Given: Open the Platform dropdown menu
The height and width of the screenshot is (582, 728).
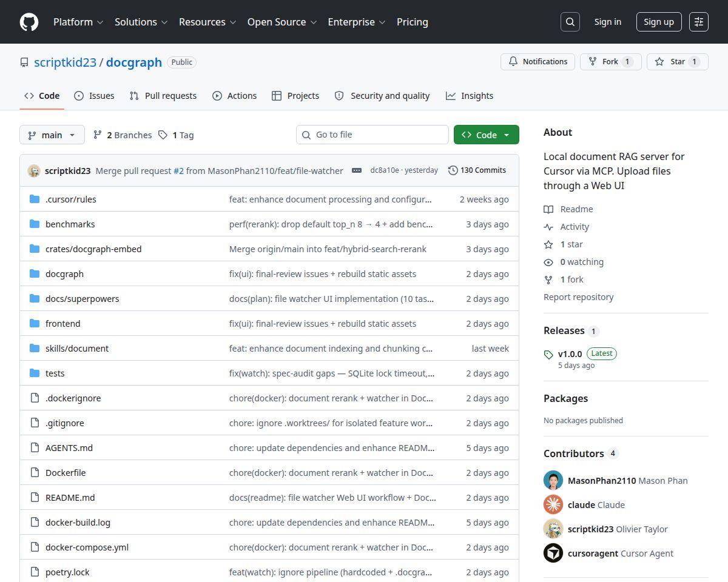Looking at the screenshot, I should (78, 22).
